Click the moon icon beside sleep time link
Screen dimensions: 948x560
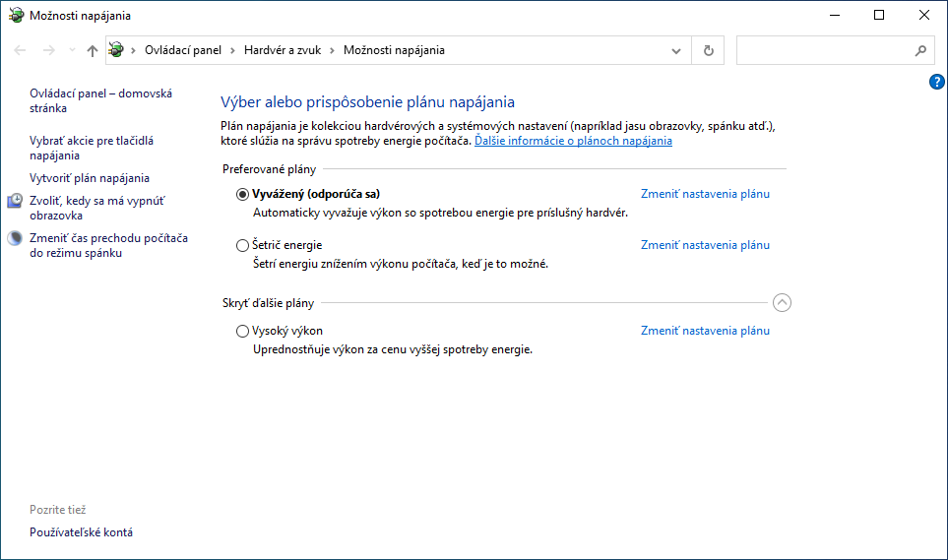(x=15, y=238)
